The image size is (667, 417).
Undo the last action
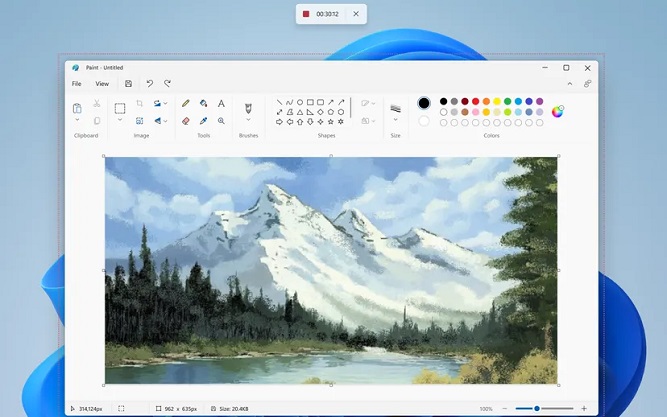coord(150,84)
